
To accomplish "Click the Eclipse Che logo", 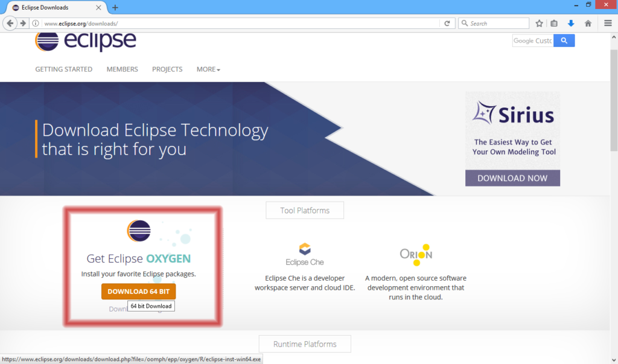I will (x=305, y=254).
